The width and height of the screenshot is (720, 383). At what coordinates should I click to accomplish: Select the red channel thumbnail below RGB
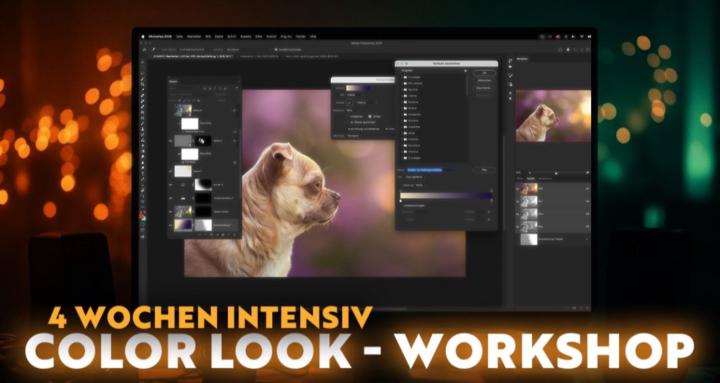tap(529, 201)
